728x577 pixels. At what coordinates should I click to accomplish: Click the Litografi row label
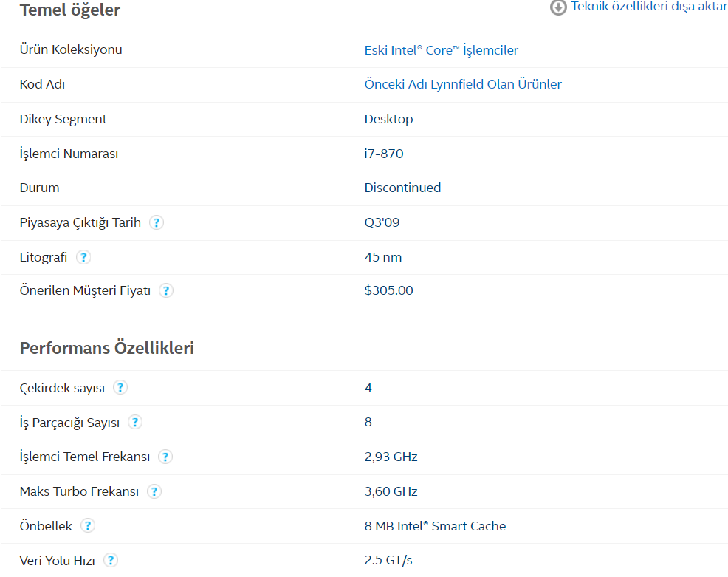[43, 257]
